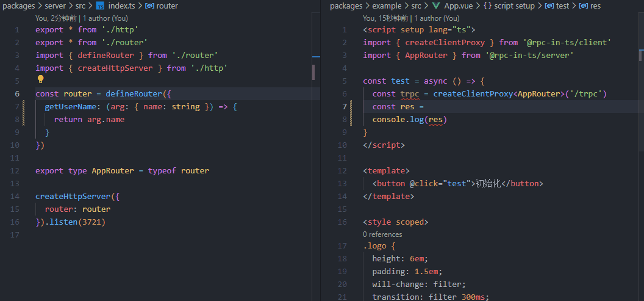
Task: Click the router symbol icon in left breadcrumb
Action: tap(149, 6)
